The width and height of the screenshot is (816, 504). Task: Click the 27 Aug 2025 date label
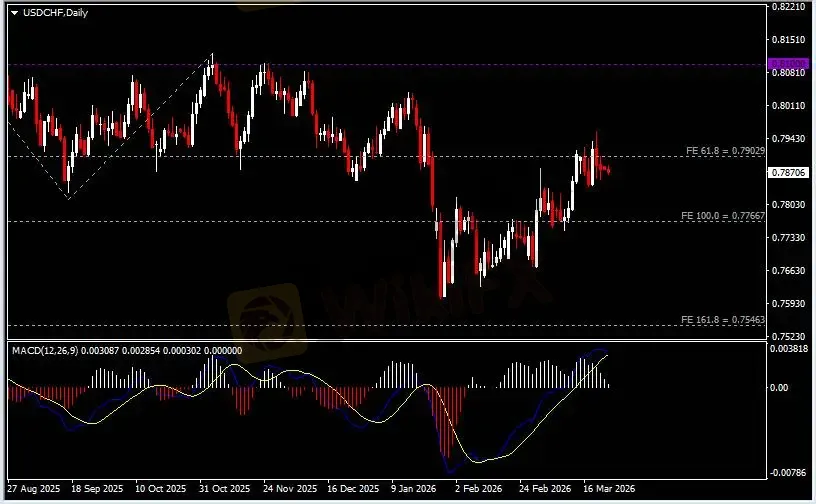click(33, 491)
